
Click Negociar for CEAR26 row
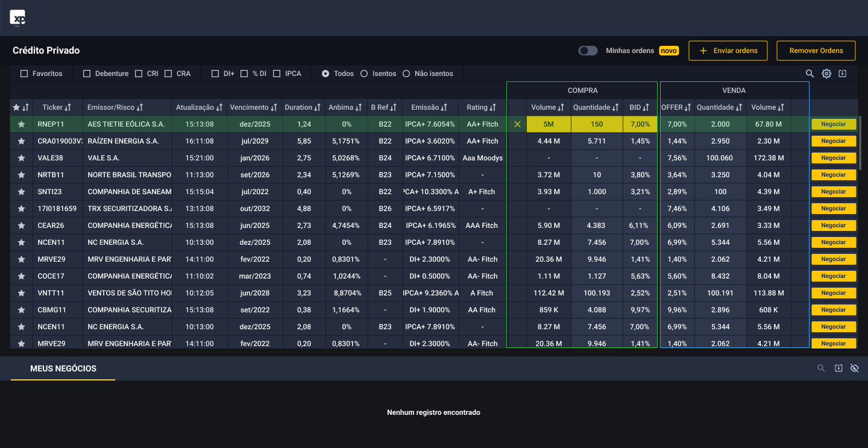point(834,226)
